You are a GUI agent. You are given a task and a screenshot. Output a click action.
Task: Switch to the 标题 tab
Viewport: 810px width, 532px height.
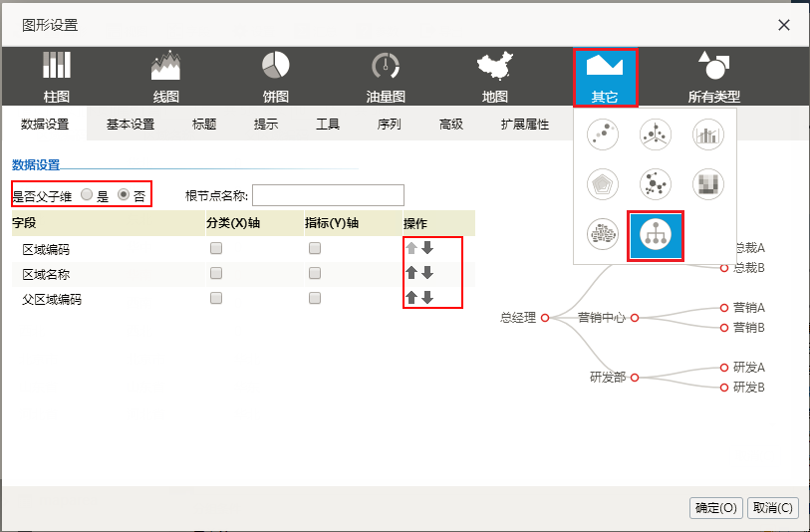[x=204, y=124]
